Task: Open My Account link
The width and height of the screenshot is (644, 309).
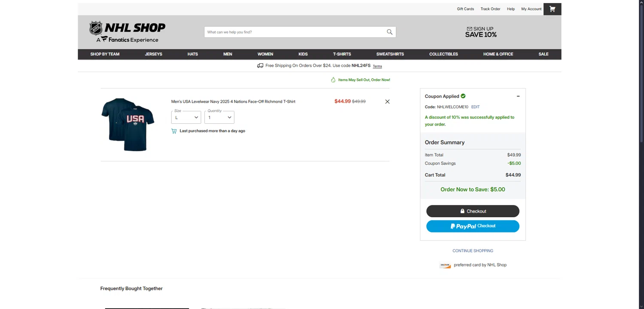Action: (x=531, y=9)
